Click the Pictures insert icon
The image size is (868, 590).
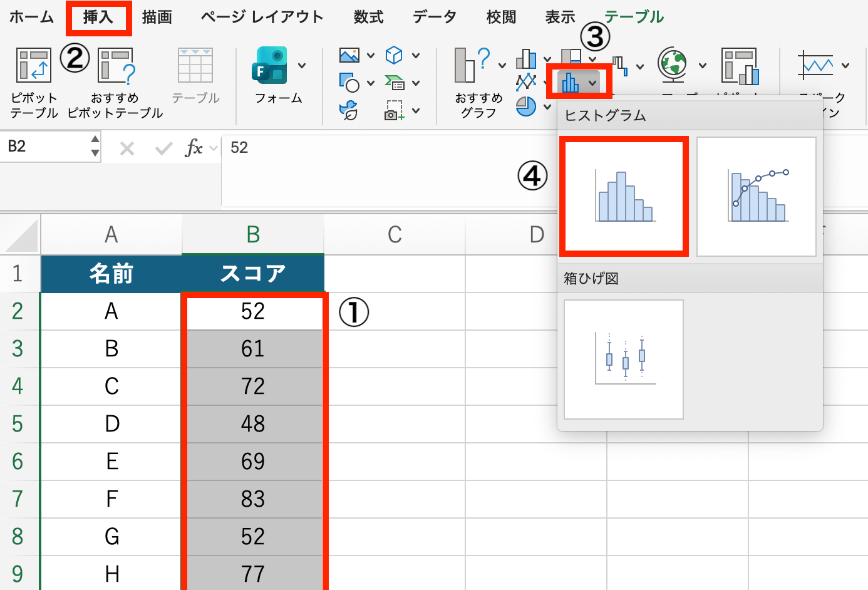(x=349, y=56)
